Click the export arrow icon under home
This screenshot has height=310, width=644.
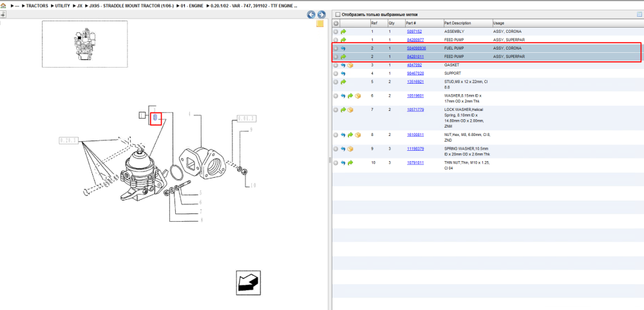[x=3, y=14]
